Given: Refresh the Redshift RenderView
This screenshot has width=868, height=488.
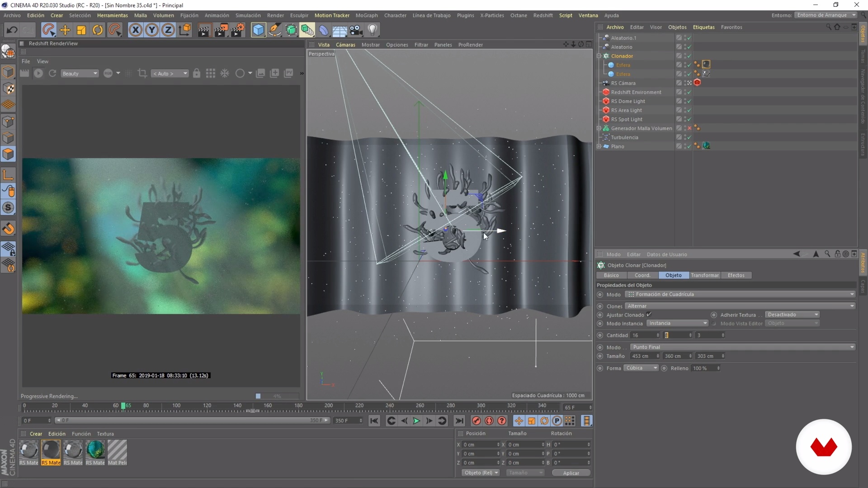Looking at the screenshot, I should point(52,73).
